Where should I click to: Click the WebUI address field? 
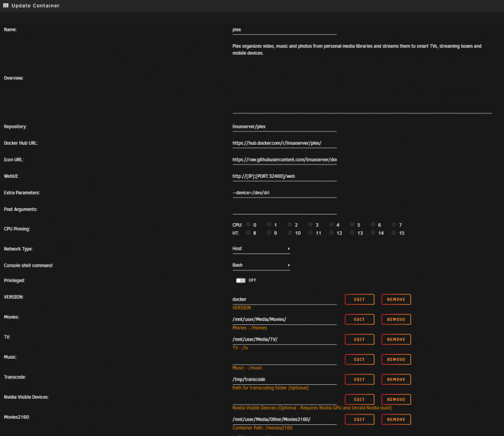[285, 176]
